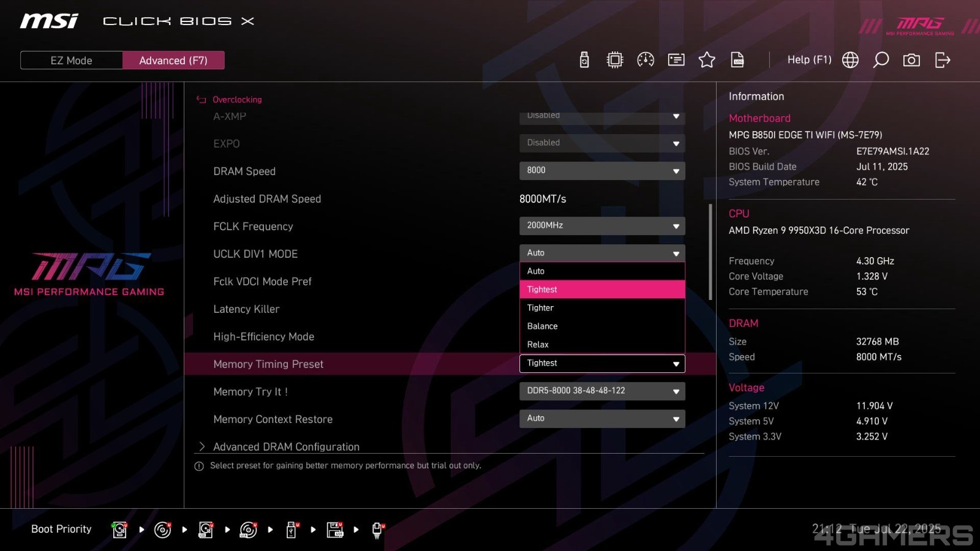Click the Core Voltage value 1.328 V
Viewport: 980px width, 551px height.
(872, 276)
